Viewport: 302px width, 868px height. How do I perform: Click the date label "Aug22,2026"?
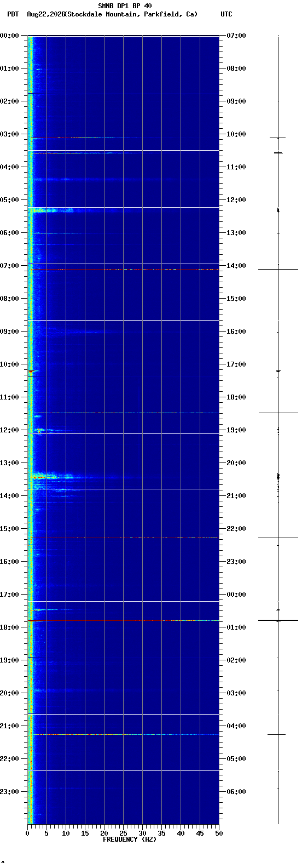click(45, 14)
